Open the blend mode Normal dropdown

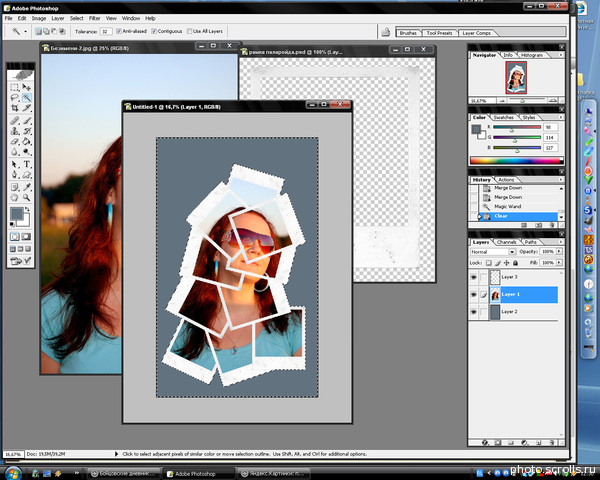(493, 252)
